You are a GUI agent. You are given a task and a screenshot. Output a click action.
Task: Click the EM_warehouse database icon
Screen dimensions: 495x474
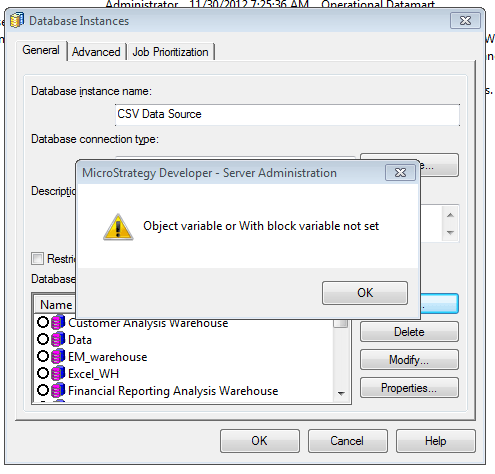pos(58,356)
